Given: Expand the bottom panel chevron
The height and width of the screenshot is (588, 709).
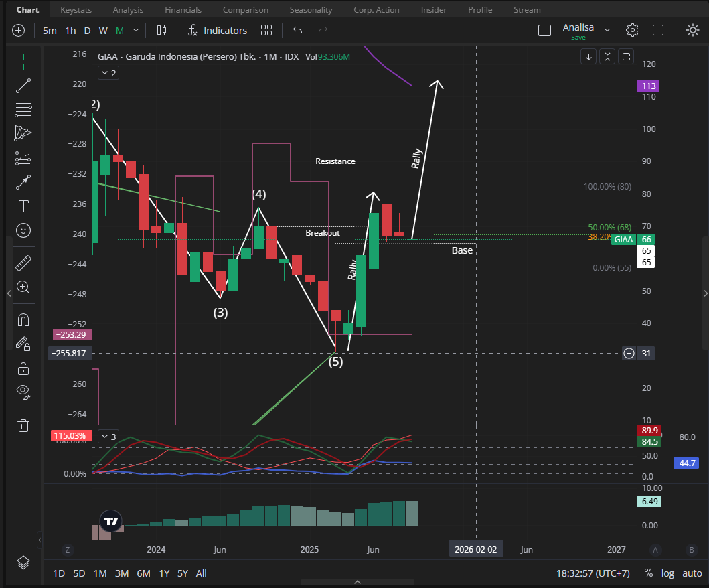Looking at the screenshot, I should click(358, 582).
